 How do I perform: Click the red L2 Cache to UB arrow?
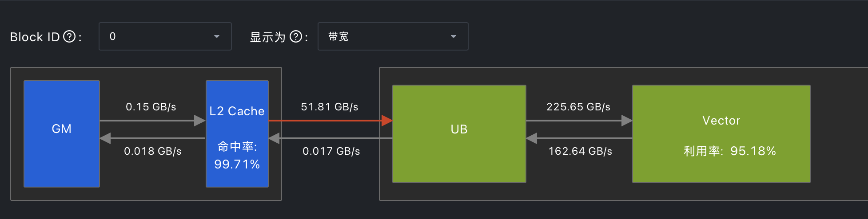(330, 121)
